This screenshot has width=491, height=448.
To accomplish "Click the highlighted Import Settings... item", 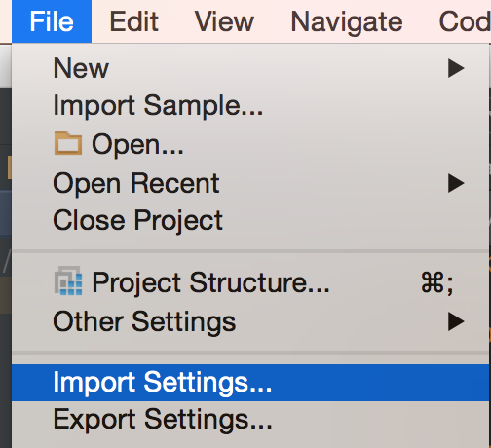I will 250,383.
